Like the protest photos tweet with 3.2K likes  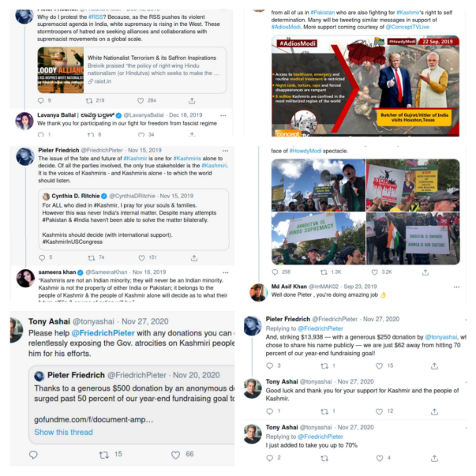[375, 272]
